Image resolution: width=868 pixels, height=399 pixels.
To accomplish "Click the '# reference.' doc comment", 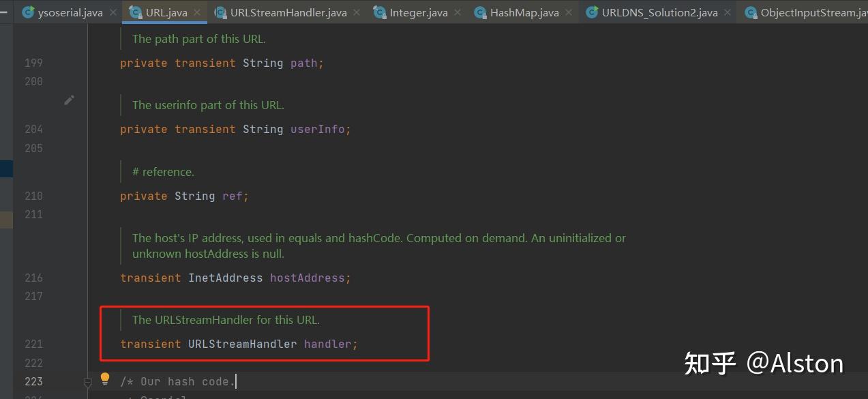I will point(163,172).
